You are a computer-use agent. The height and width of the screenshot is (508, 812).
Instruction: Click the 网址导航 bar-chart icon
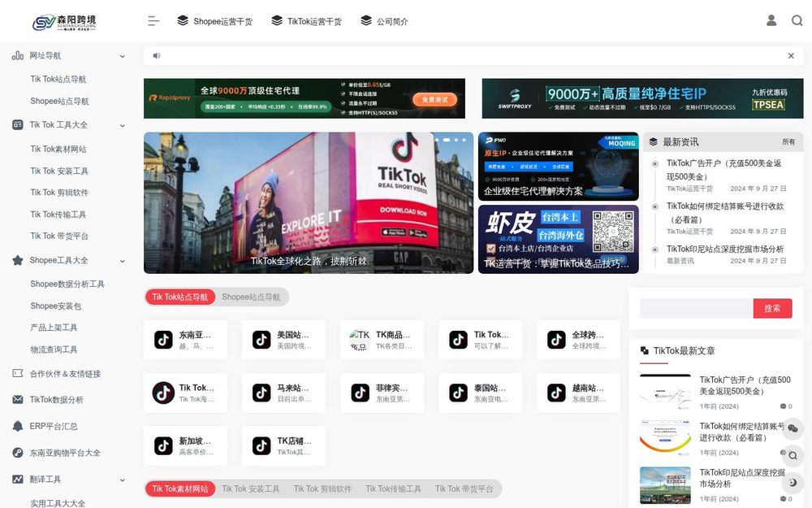click(x=18, y=55)
